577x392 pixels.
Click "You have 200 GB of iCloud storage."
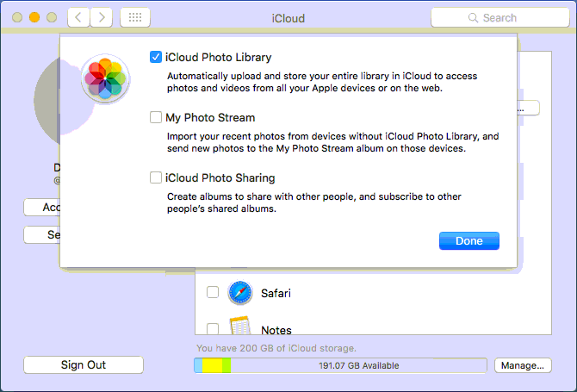pos(276,348)
